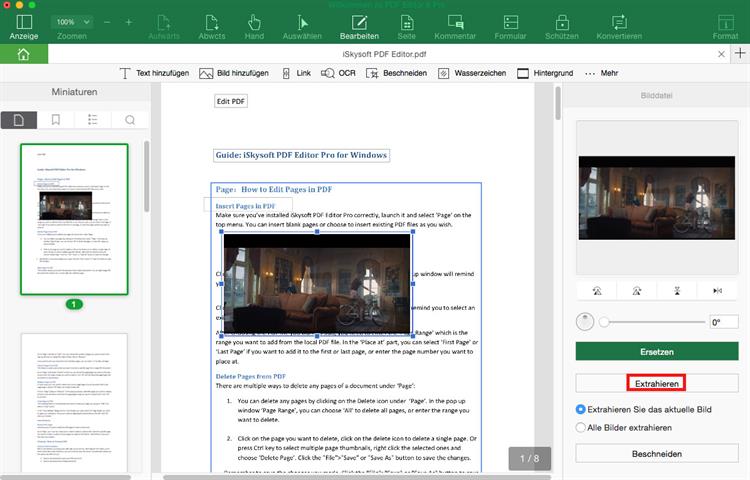
Task: Open the Schützen protection tools
Action: [562, 27]
